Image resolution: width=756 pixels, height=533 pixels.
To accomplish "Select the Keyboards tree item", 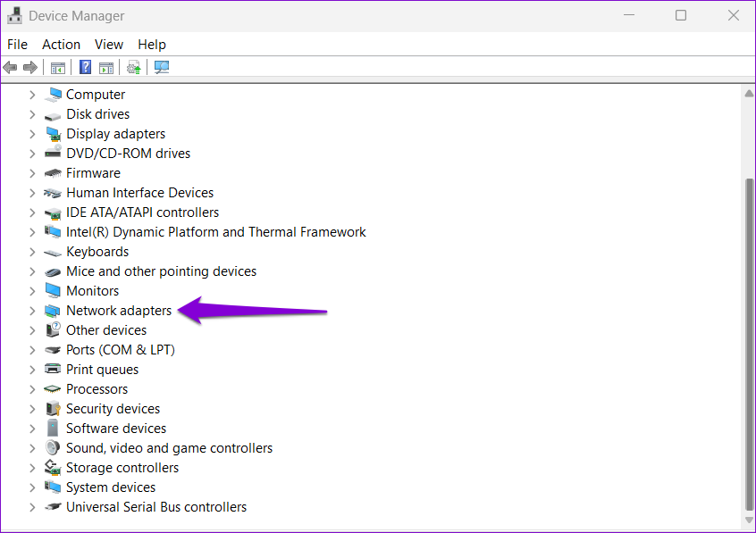I will pyautogui.click(x=97, y=252).
